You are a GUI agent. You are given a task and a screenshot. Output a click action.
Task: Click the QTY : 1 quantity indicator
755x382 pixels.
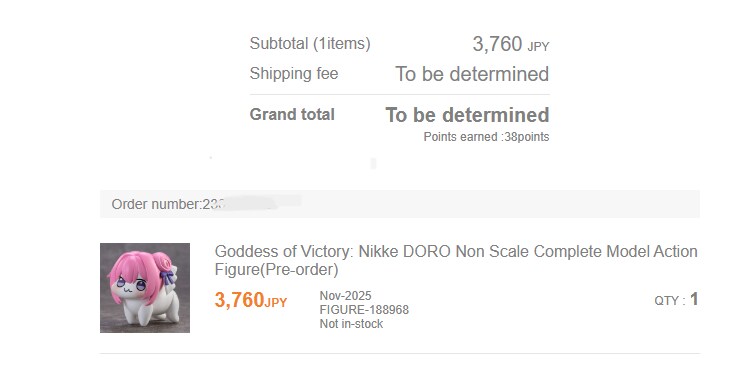(676, 300)
